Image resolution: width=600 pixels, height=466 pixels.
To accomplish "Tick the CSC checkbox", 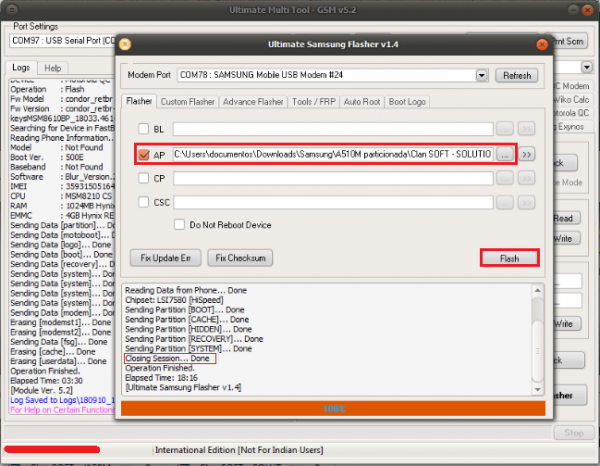I will click(x=143, y=202).
